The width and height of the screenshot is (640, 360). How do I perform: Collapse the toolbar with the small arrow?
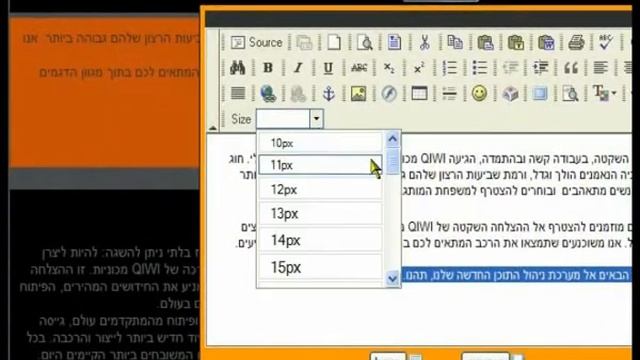(213, 128)
